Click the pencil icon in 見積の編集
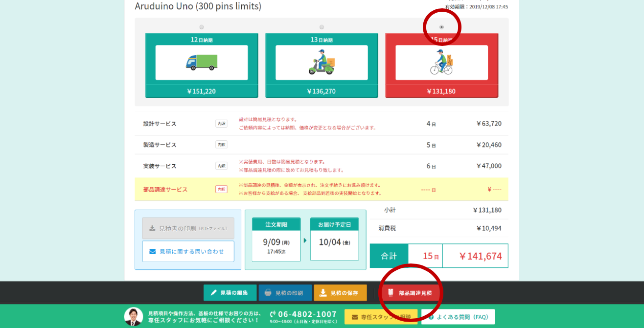Viewport: 644px width, 328px height. tap(214, 293)
